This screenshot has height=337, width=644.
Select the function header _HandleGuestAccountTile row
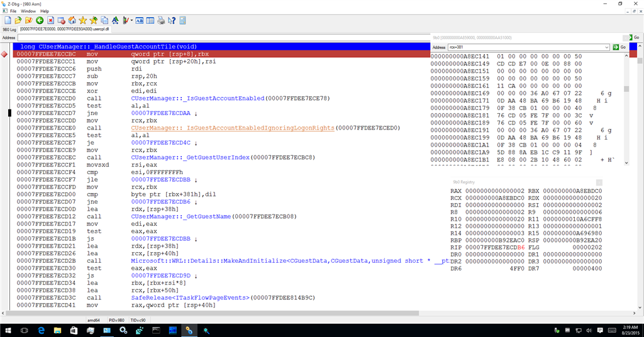(222, 47)
